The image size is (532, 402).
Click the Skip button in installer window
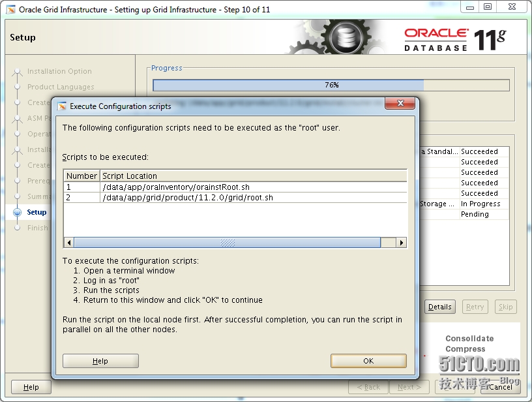click(x=505, y=307)
